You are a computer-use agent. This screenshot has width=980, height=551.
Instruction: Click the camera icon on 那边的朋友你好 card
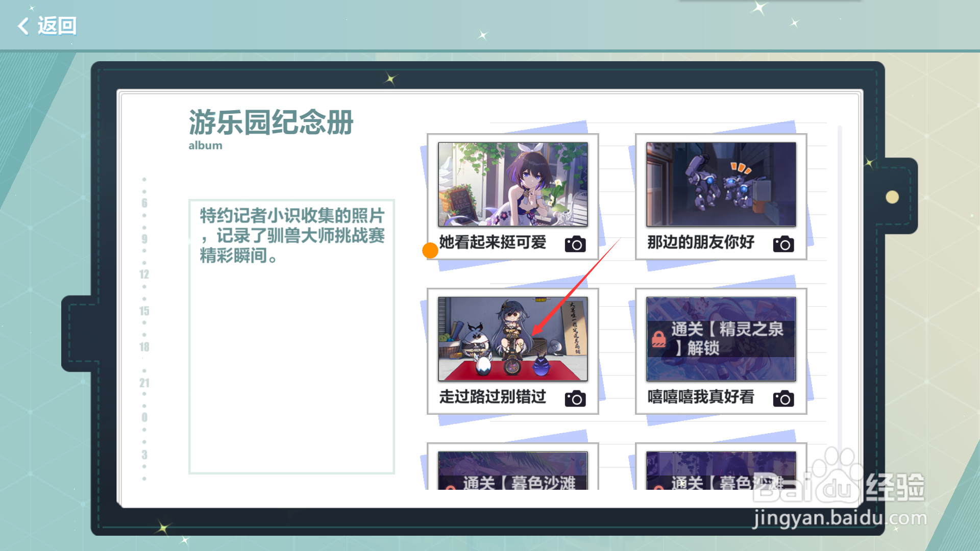click(784, 243)
